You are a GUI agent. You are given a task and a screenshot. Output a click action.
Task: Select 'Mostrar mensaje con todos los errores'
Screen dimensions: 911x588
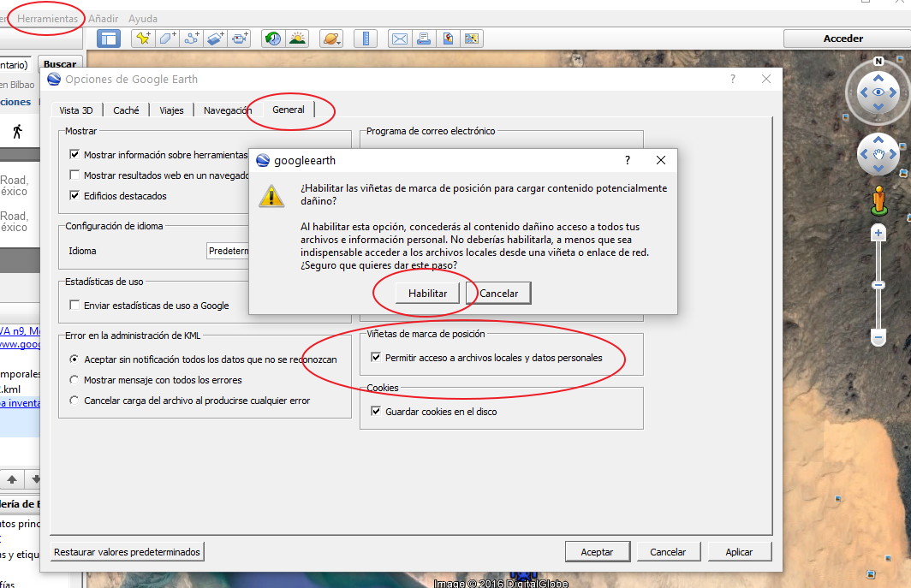pyautogui.click(x=75, y=380)
